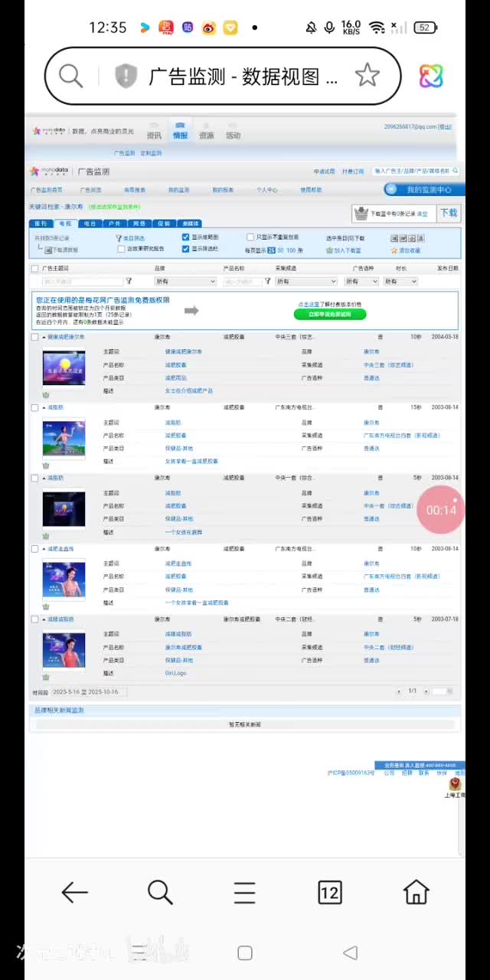The height and width of the screenshot is (980, 490).
Task: Click filter funnel next to keyword input
Action: point(129,282)
